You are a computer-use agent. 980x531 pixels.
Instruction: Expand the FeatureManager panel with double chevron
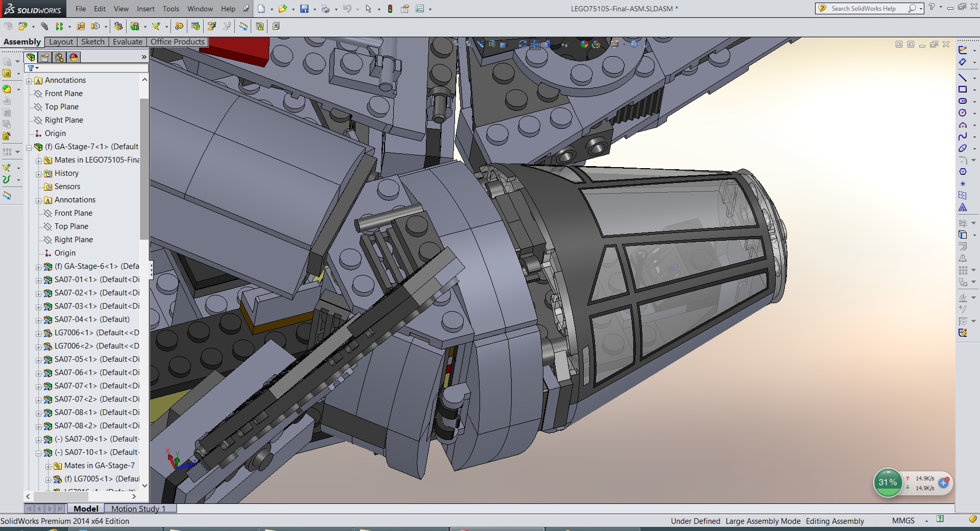click(144, 57)
